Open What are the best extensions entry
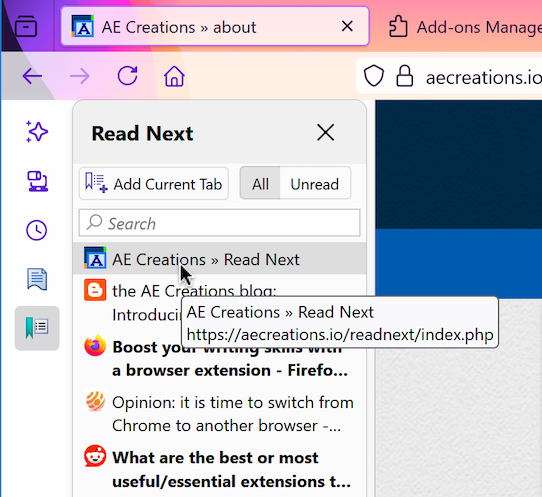This screenshot has height=497, width=542. 219,469
